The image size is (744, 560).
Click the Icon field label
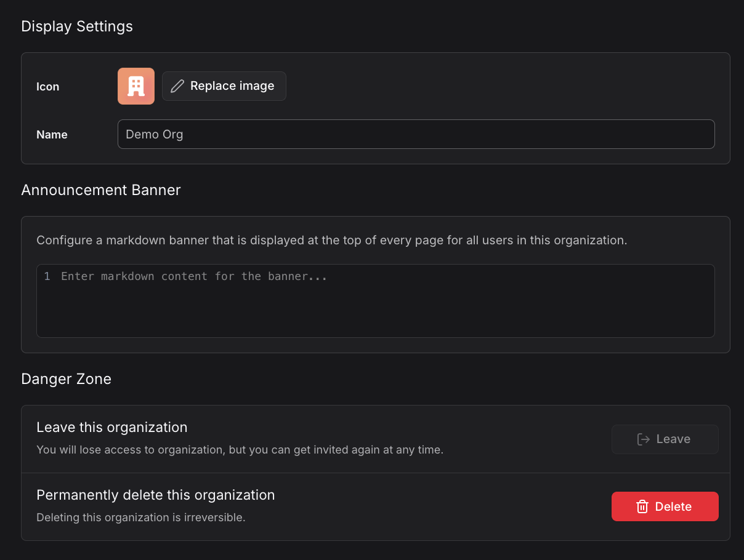point(48,87)
